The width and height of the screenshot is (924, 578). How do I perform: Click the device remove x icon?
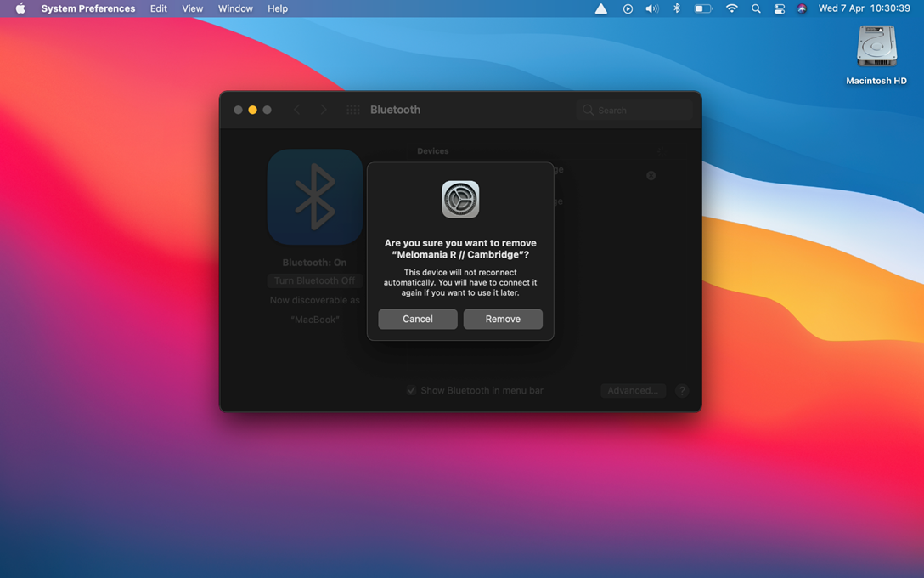point(651,176)
